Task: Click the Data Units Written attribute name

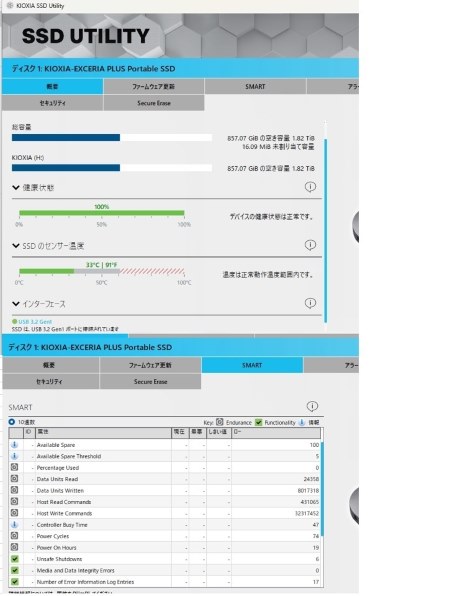Action: coord(60,490)
